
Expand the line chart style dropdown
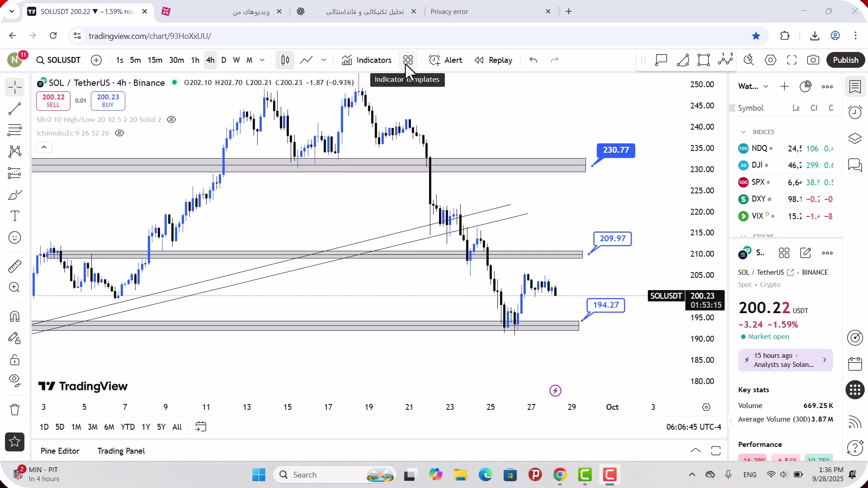point(324,60)
